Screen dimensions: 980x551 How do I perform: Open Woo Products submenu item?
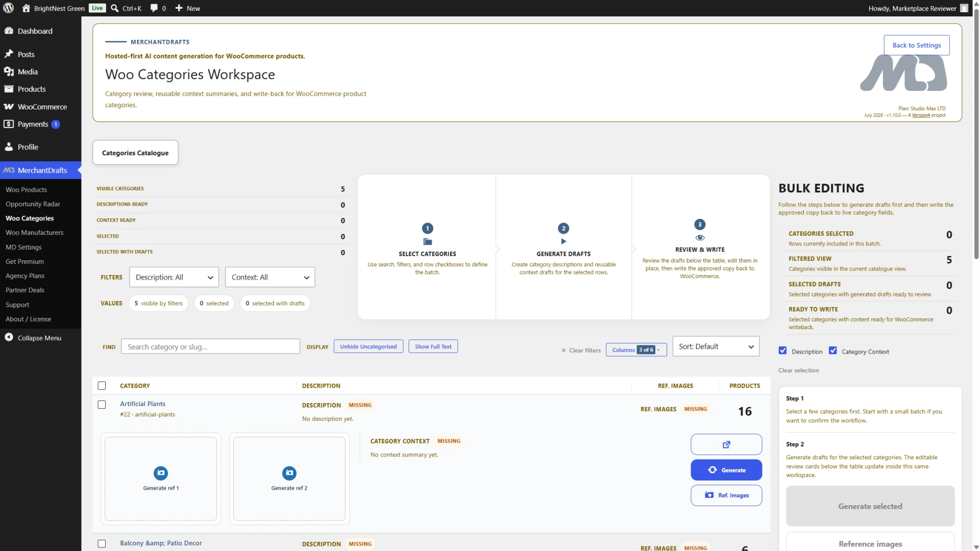26,189
